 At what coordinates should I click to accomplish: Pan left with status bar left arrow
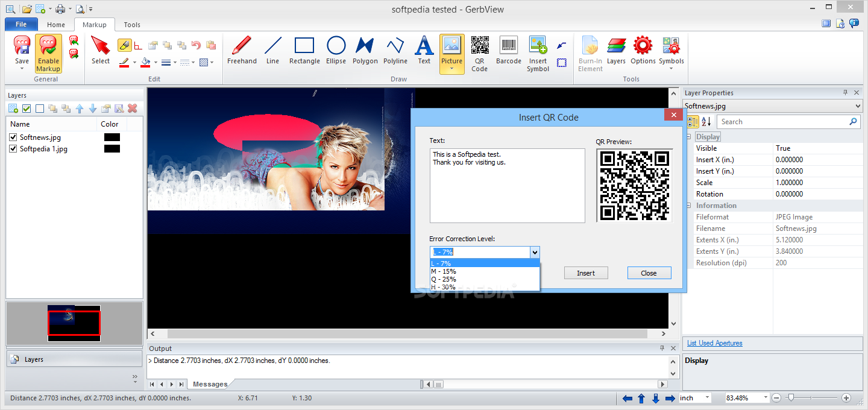627,398
